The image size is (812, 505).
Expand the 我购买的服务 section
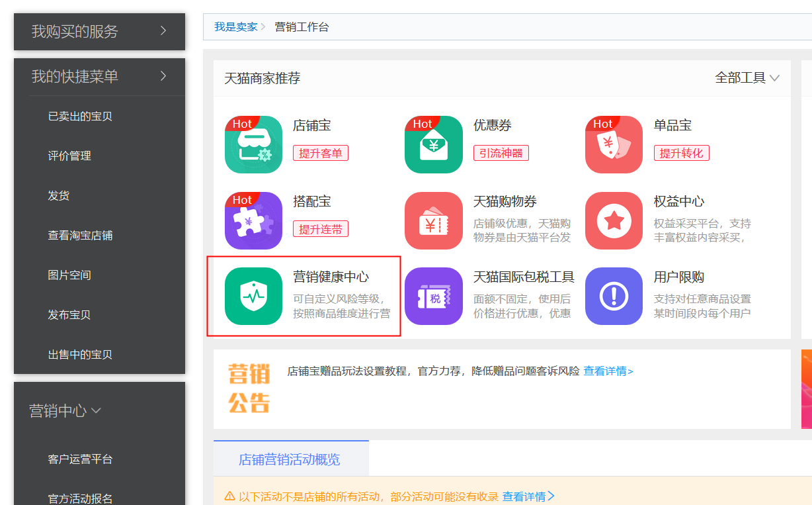point(99,31)
